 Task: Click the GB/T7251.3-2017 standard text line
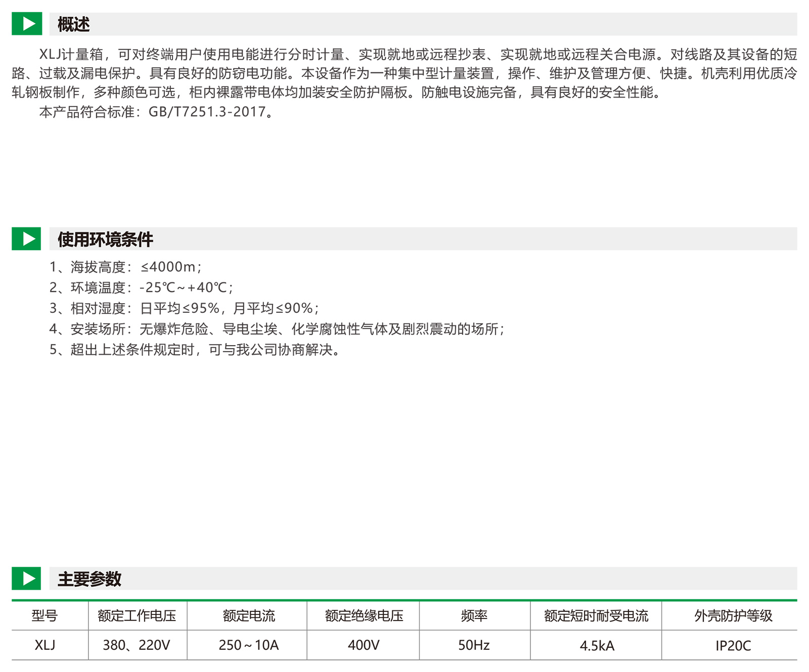pyautogui.click(x=157, y=112)
